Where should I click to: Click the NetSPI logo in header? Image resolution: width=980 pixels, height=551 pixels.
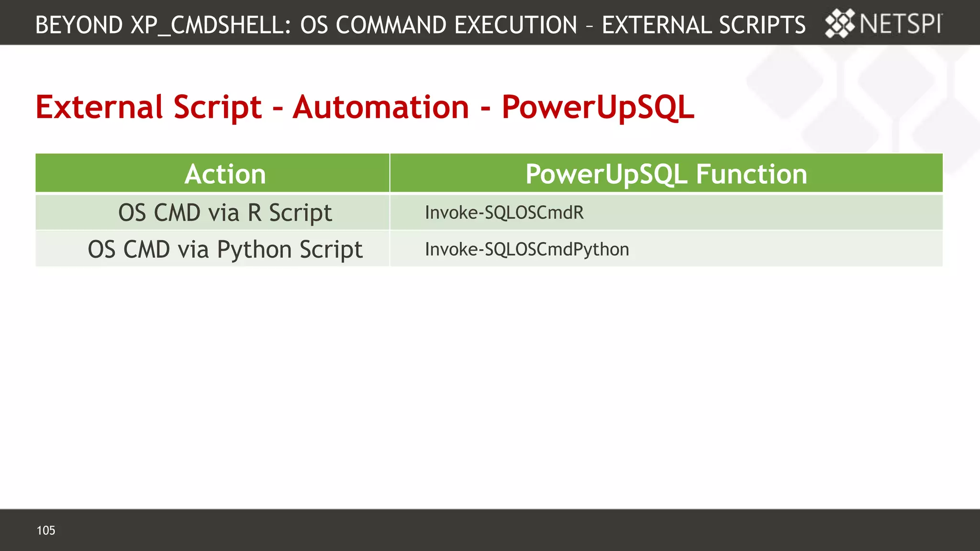[883, 23]
